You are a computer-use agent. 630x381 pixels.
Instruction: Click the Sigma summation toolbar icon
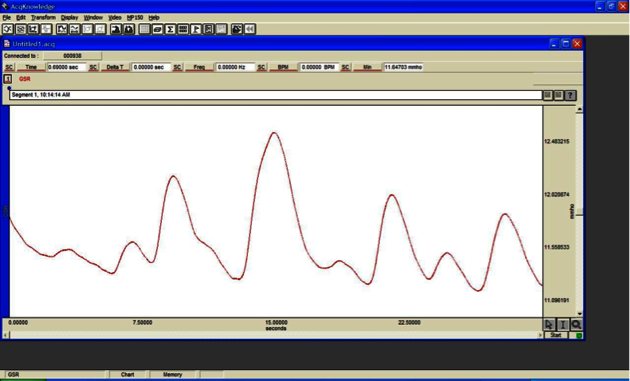[170, 29]
